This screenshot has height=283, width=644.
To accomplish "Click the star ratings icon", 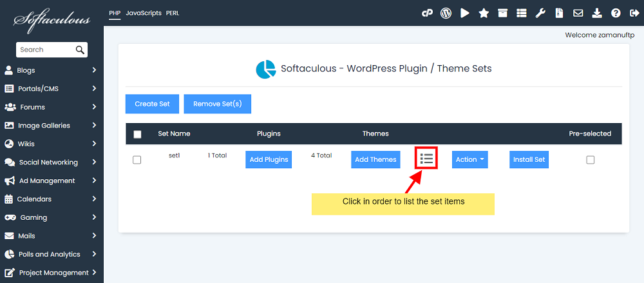I will [x=484, y=13].
